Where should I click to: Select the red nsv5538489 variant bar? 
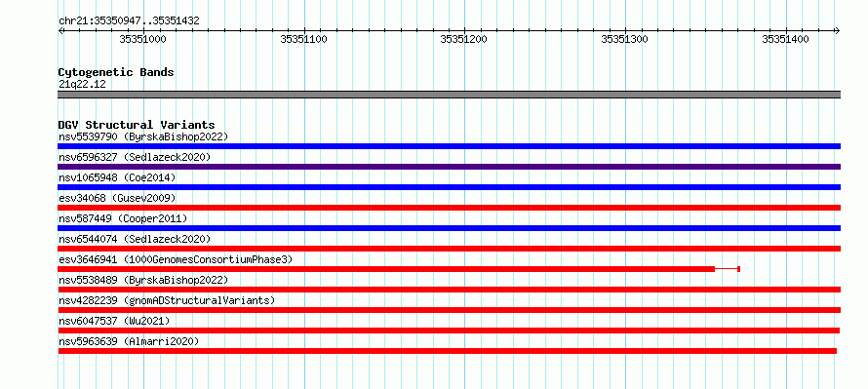coord(449,290)
